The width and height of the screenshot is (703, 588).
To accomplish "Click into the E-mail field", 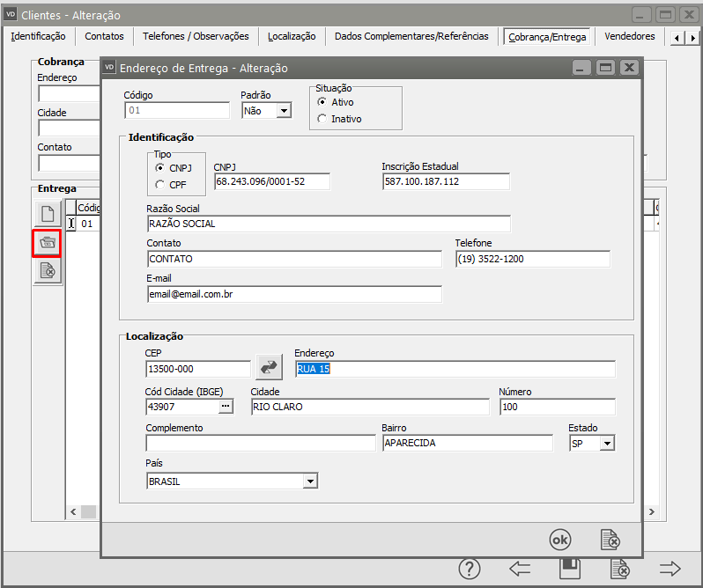I will pyautogui.click(x=294, y=295).
